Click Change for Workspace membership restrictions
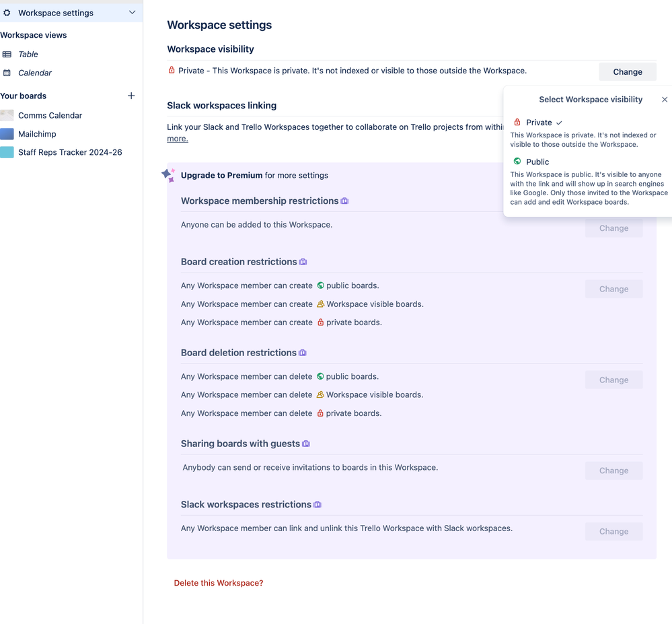The image size is (672, 624). click(613, 228)
